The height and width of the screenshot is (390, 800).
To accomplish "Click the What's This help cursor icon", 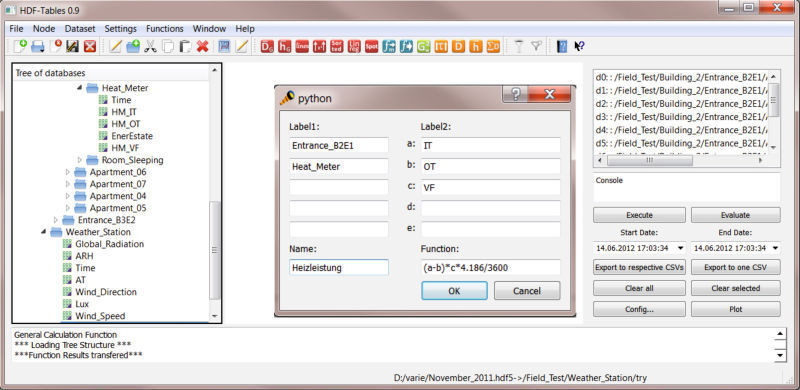I will [x=579, y=46].
